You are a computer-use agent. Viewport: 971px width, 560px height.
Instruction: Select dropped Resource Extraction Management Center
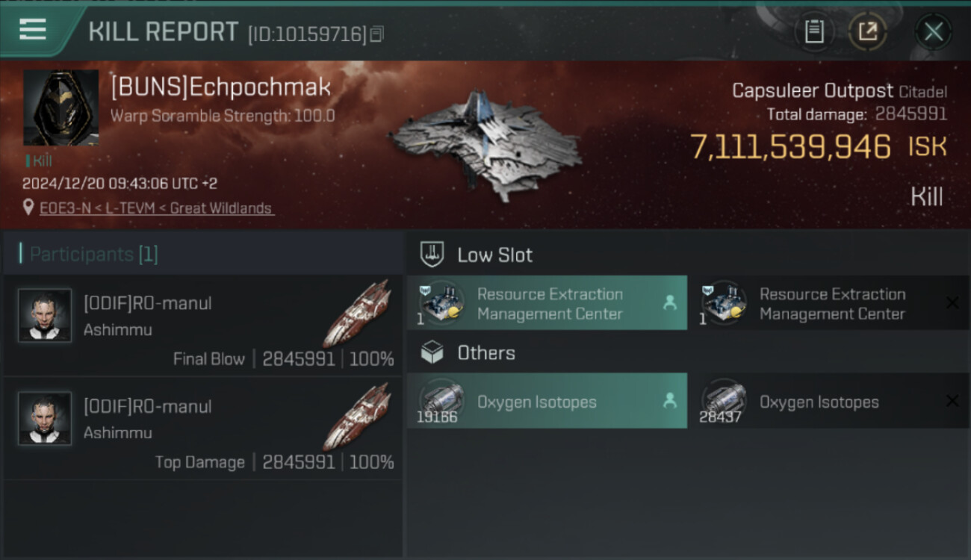(547, 303)
